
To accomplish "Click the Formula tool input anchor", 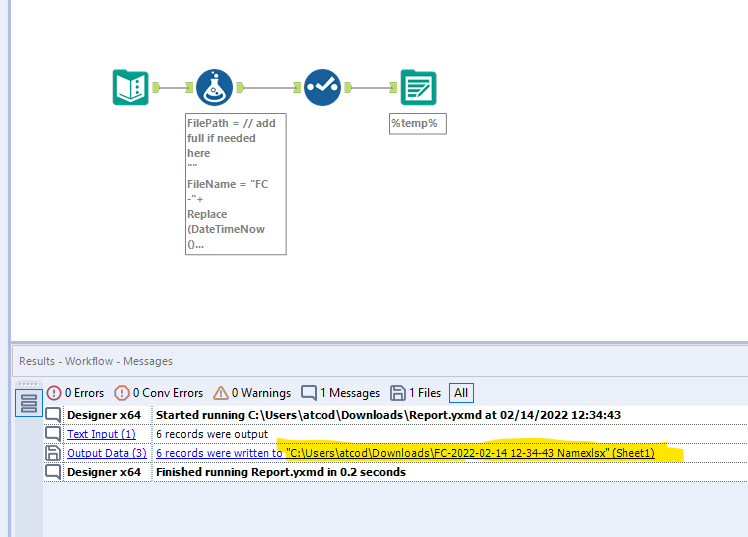I will click(x=189, y=87).
